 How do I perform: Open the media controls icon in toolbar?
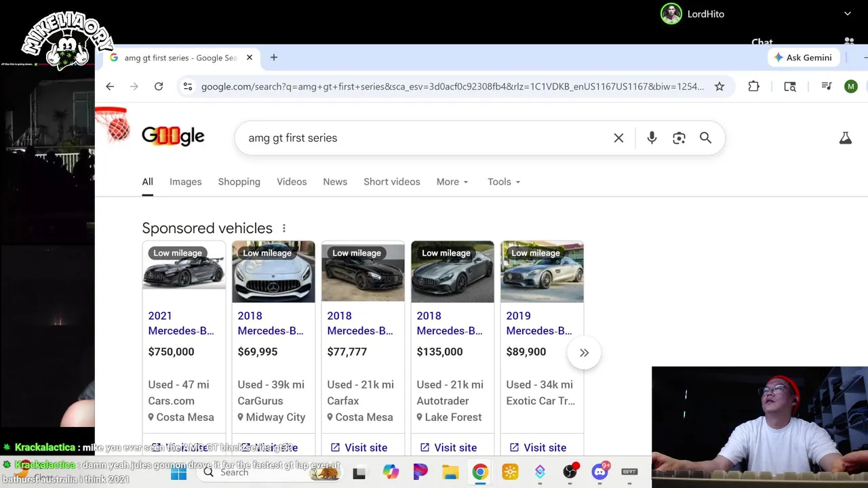tap(826, 86)
